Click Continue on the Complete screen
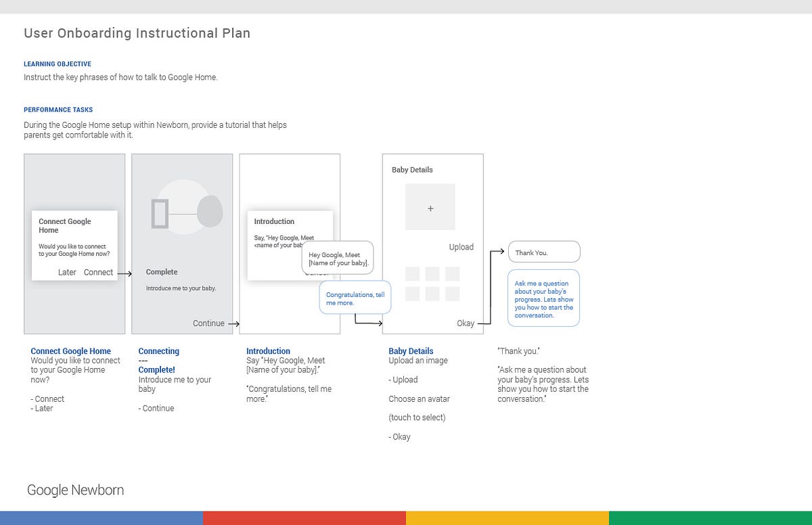812x525 pixels. [208, 323]
